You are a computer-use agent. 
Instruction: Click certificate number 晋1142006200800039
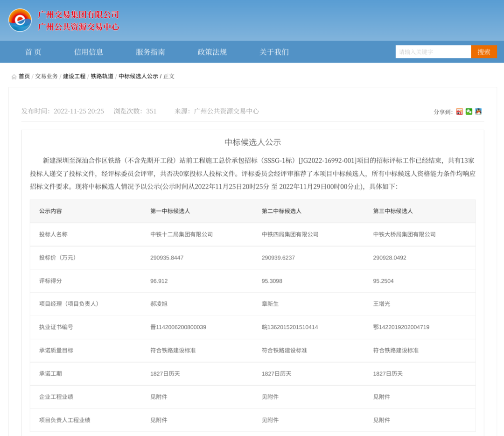click(x=178, y=327)
